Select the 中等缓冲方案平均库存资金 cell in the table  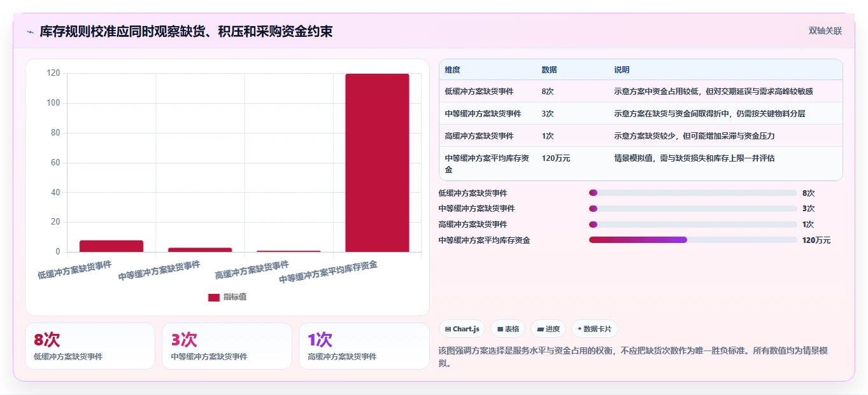click(x=488, y=163)
